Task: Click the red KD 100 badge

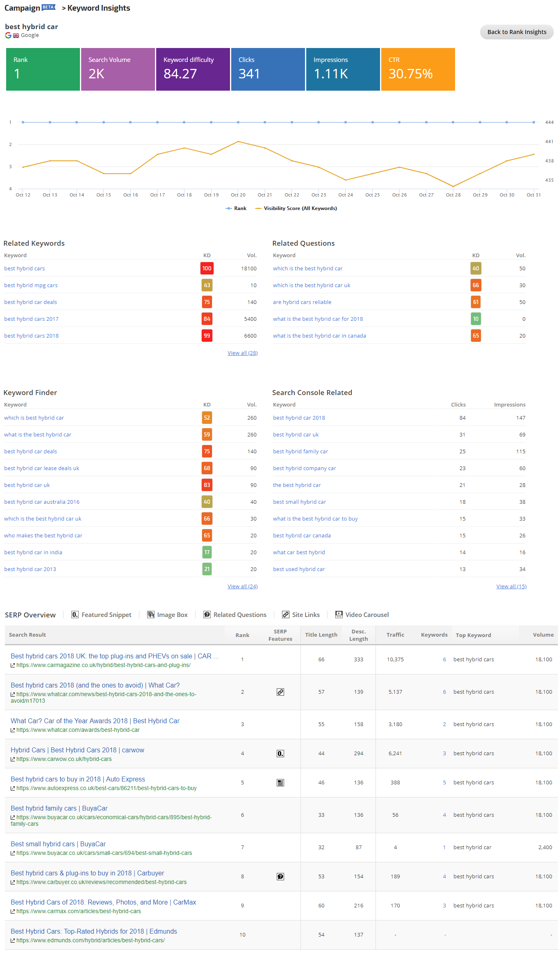Action: 207,269
